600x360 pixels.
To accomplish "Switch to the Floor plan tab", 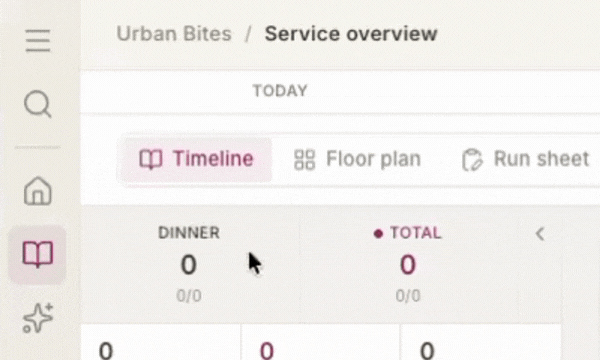I will (x=357, y=159).
